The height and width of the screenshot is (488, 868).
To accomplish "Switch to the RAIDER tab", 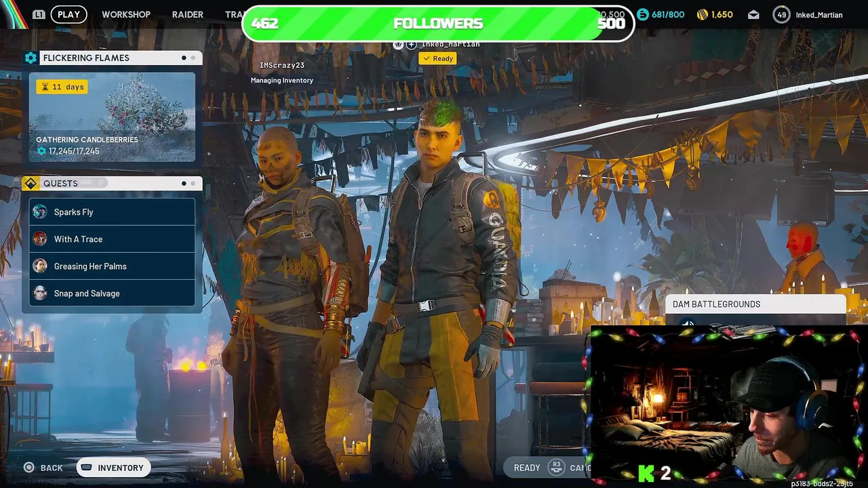I will tap(188, 14).
